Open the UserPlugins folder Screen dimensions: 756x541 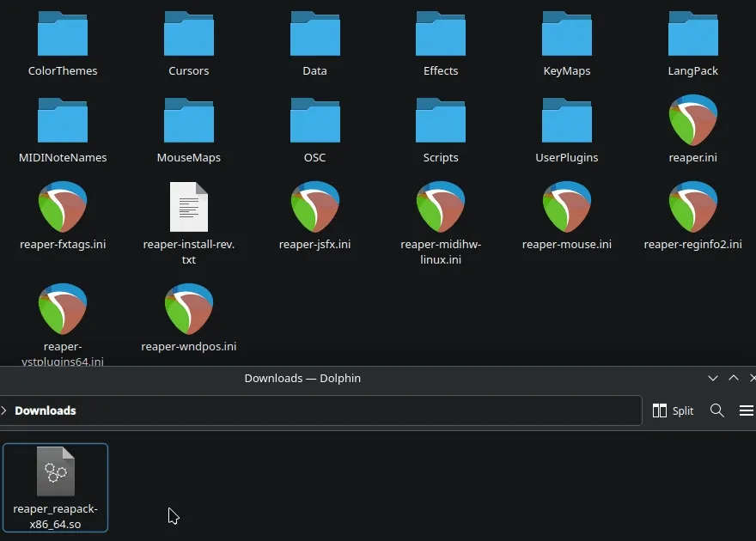coord(567,120)
